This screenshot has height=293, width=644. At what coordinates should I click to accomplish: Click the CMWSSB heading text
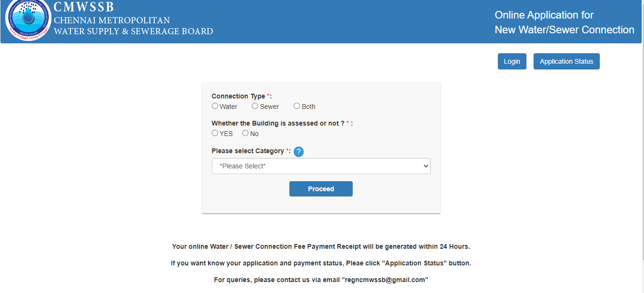(84, 7)
